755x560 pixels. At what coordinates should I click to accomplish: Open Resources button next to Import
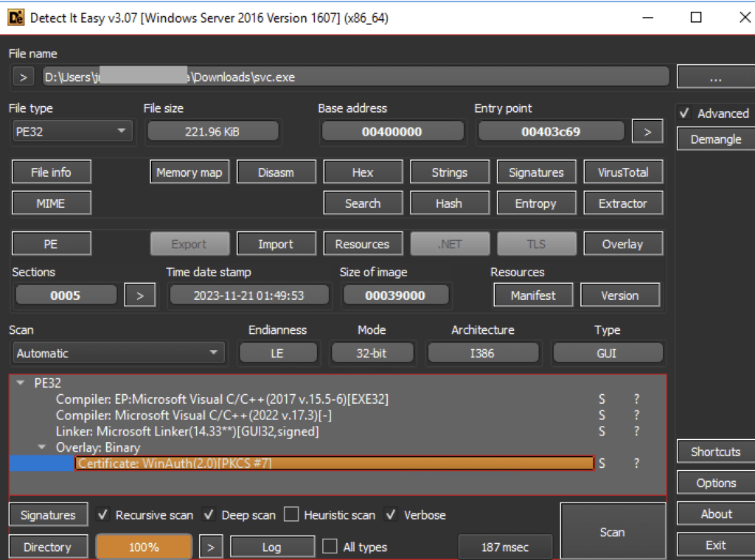click(363, 244)
